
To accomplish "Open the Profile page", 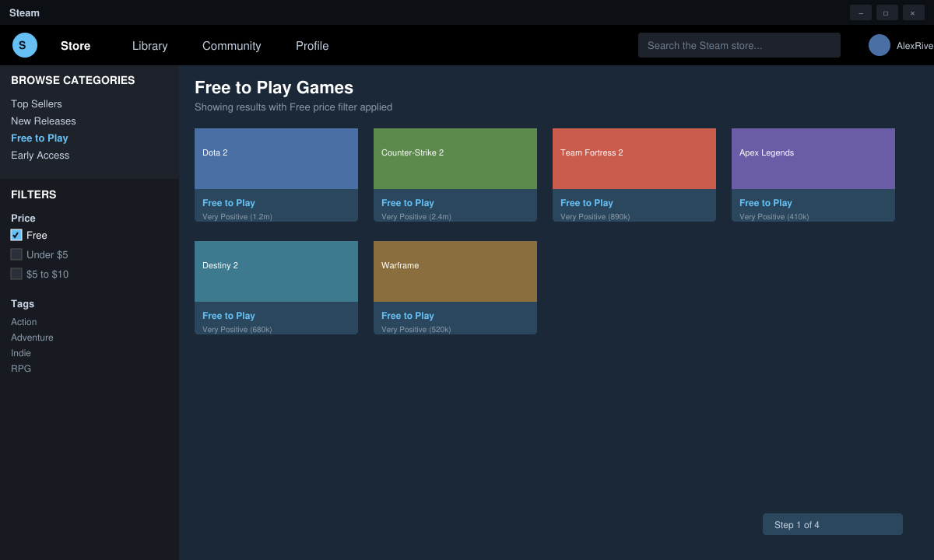I will click(312, 46).
